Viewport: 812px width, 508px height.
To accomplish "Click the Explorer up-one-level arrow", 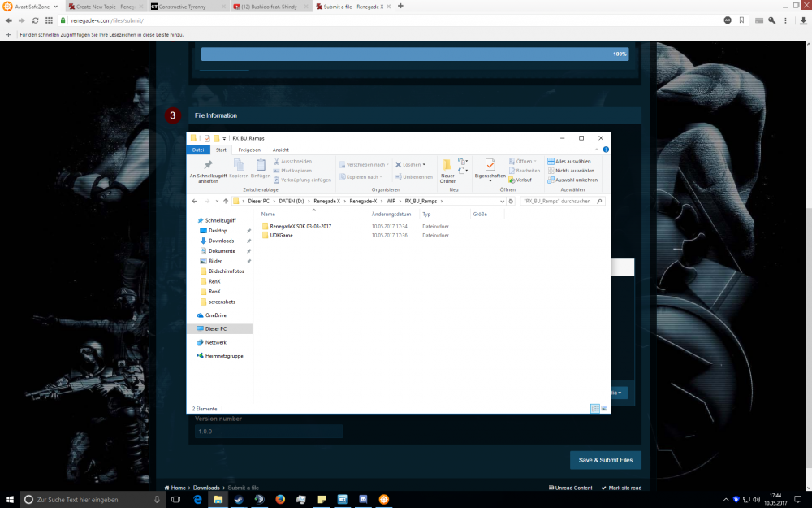I will 226,201.
